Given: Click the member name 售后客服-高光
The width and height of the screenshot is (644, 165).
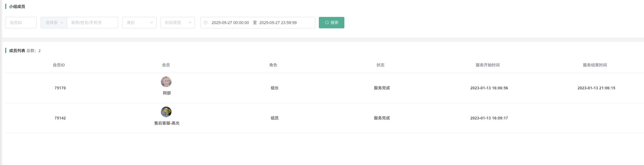Looking at the screenshot, I should point(167,123).
